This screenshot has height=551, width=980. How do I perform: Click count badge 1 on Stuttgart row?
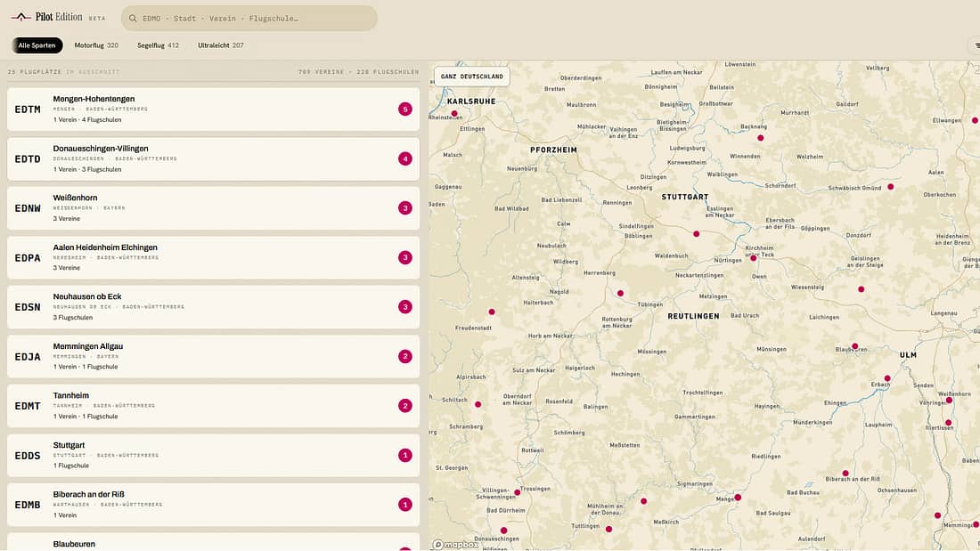pos(405,456)
